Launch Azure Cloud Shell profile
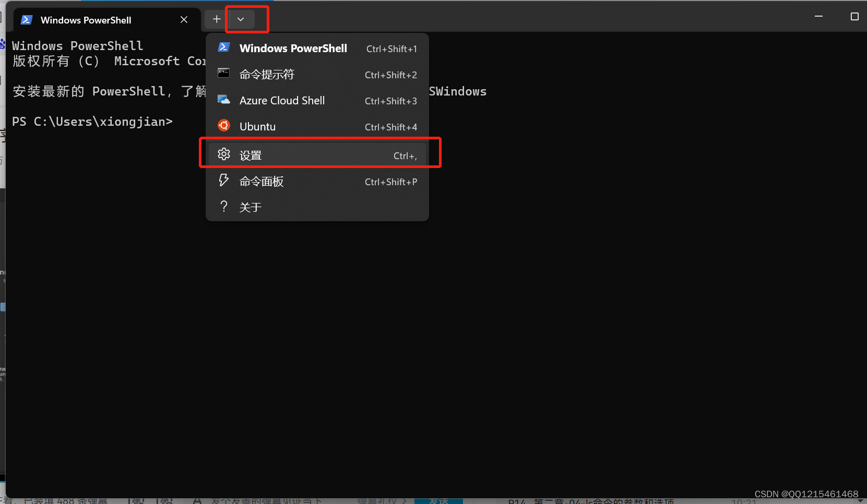 317,101
